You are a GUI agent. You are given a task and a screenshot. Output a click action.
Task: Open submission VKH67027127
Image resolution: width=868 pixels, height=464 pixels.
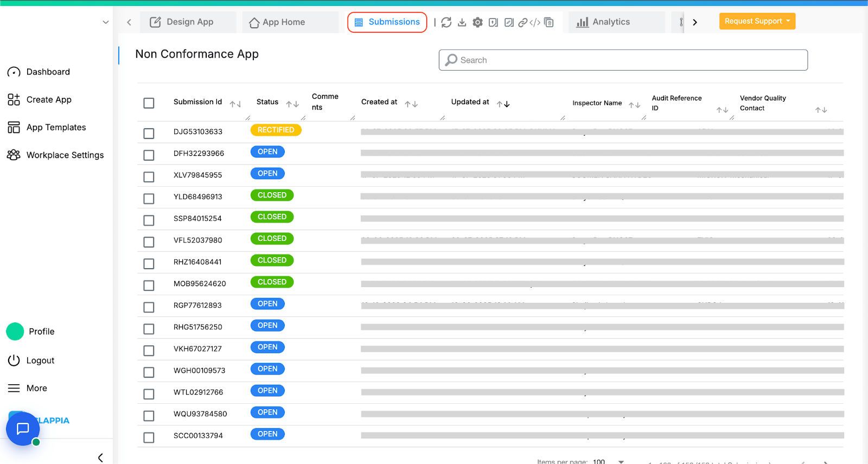click(197, 348)
